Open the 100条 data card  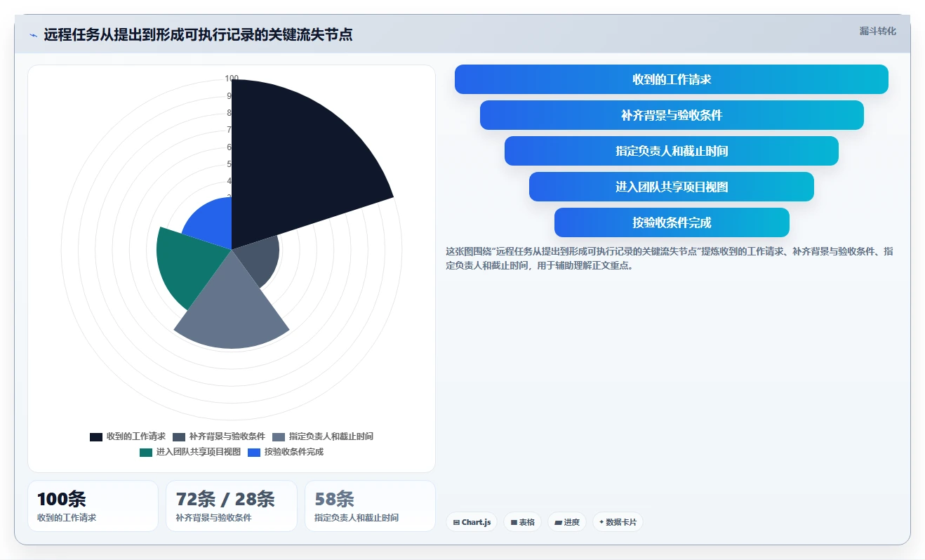pos(93,506)
